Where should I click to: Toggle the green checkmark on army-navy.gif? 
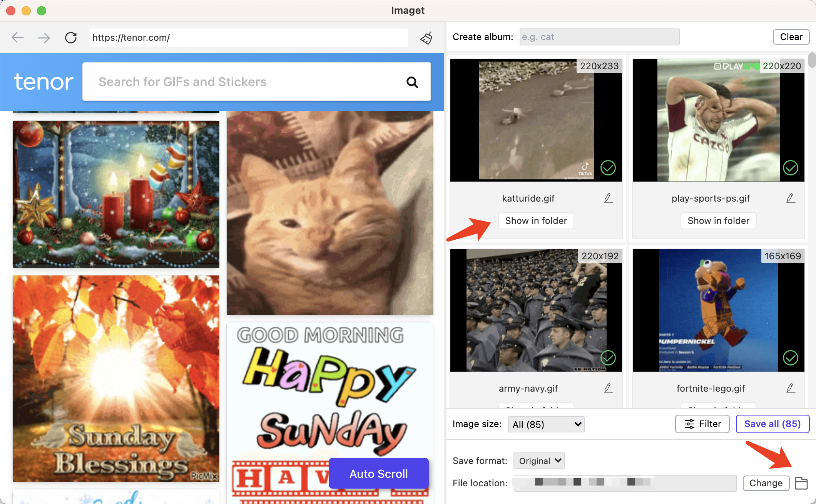point(609,357)
